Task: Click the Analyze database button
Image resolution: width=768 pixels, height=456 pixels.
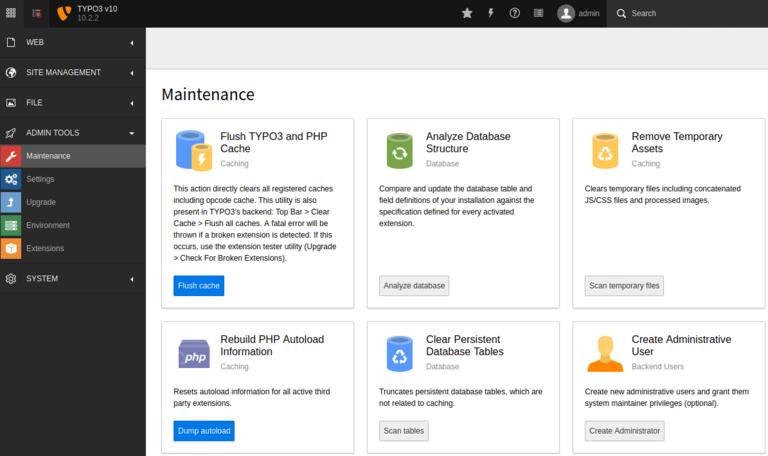Action: 414,286
